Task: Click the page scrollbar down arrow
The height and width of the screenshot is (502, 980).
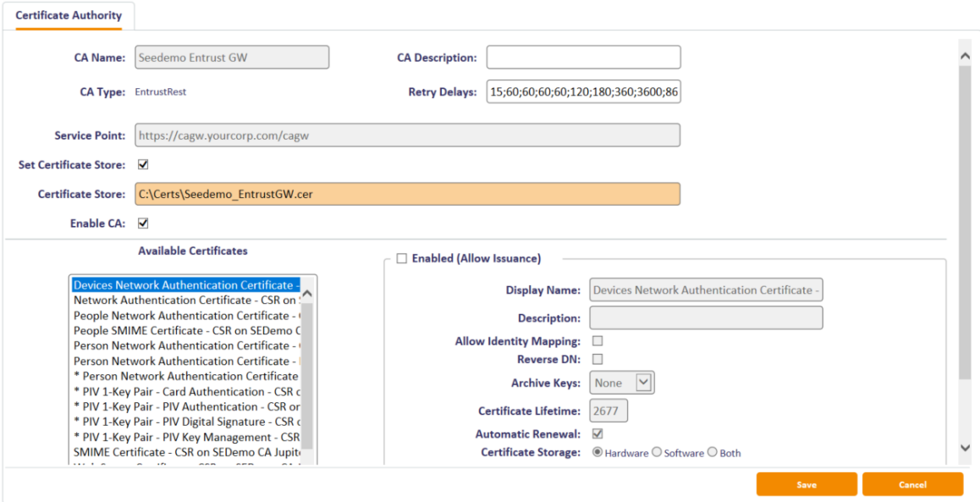Action: (965, 448)
